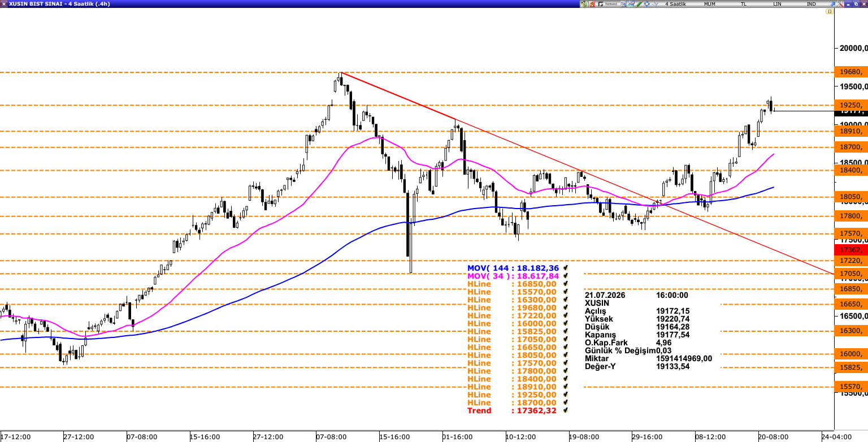Open the TL currency selector

[743, 4]
